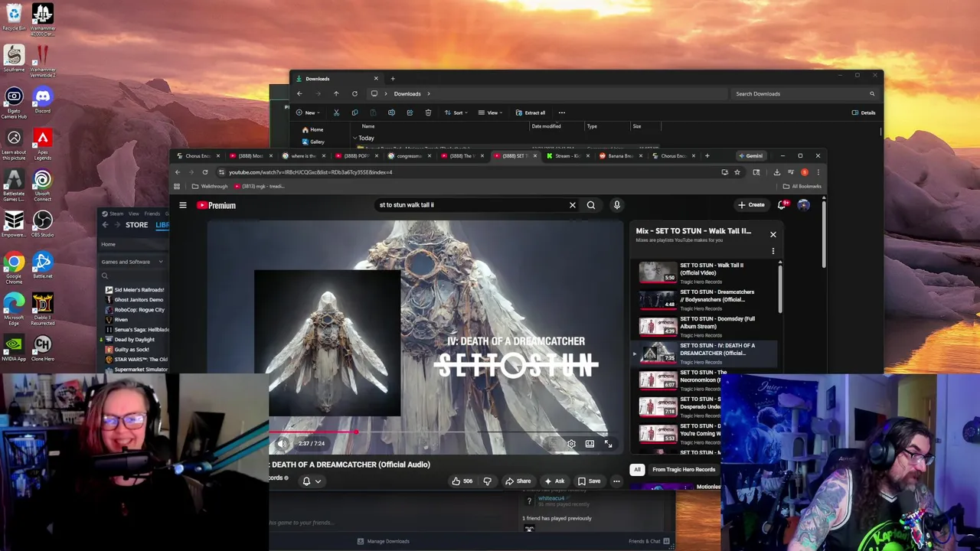The width and height of the screenshot is (980, 551).
Task: Open New dropdown in Downloads window
Action: [x=309, y=112]
